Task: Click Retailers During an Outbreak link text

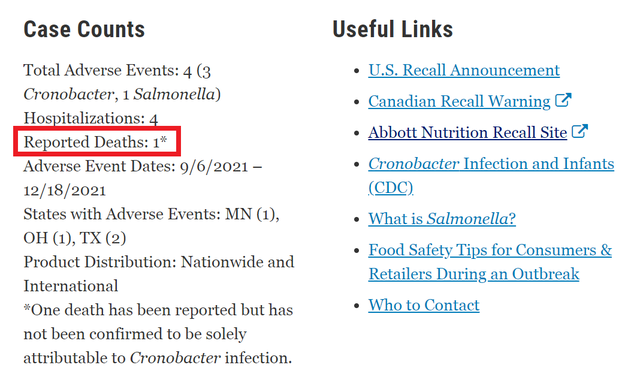Action: 473,274
